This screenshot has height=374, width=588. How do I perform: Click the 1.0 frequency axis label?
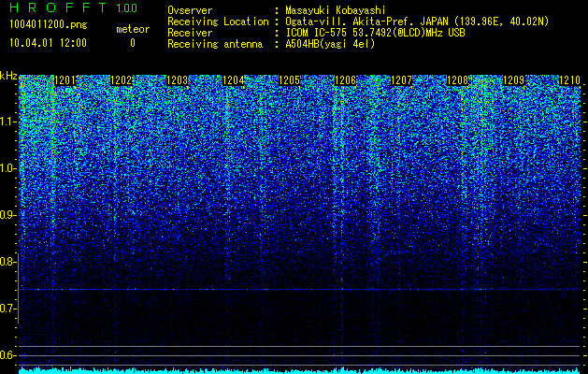pos(8,168)
